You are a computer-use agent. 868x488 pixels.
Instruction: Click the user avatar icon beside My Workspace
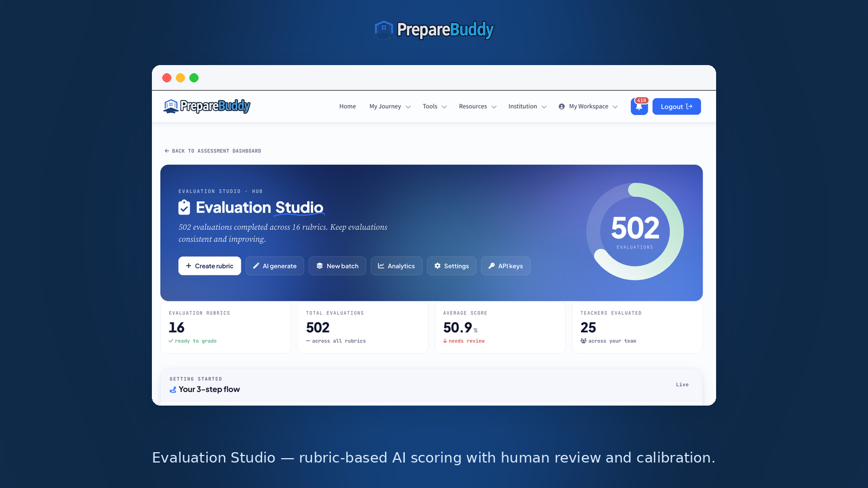(x=561, y=107)
